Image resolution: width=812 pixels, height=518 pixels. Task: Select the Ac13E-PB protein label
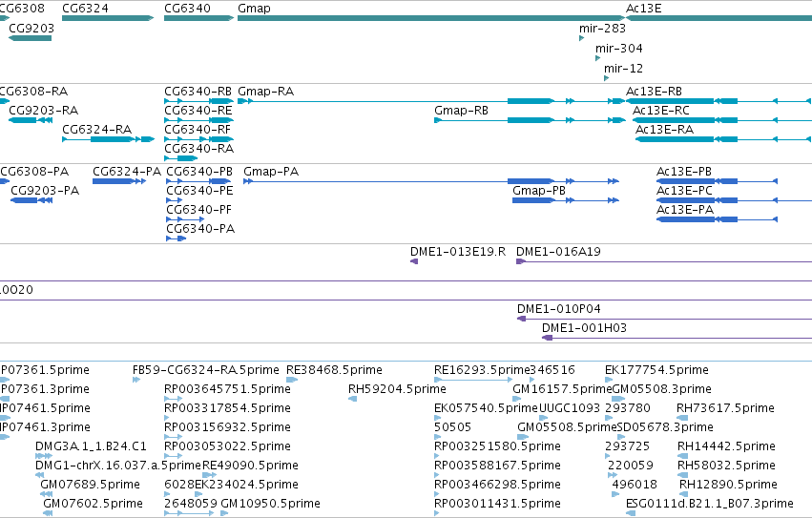[683, 172]
